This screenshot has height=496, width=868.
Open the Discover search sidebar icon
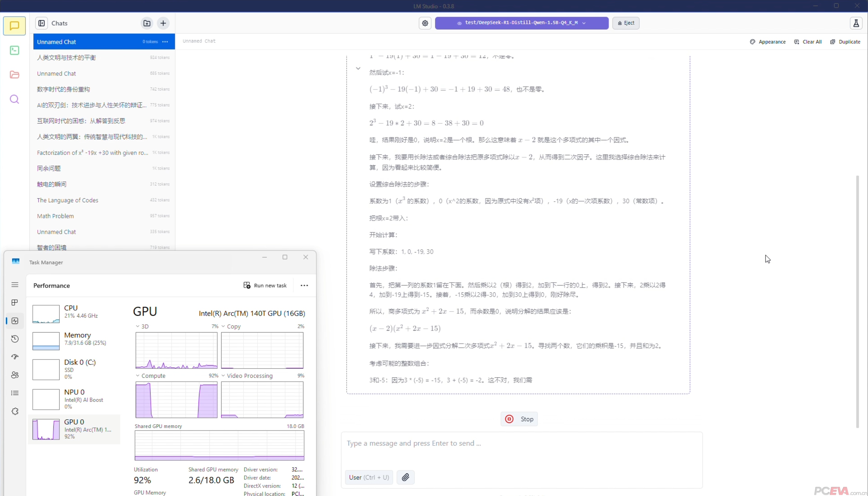[x=14, y=99]
